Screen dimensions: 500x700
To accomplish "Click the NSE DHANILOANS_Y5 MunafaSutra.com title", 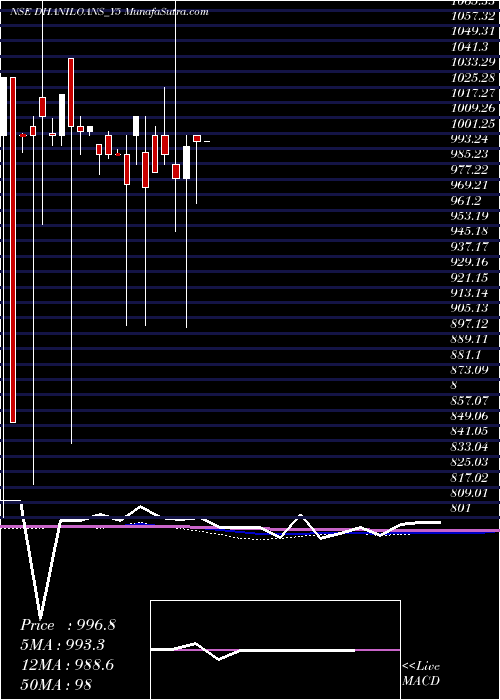I will click(x=109, y=12).
